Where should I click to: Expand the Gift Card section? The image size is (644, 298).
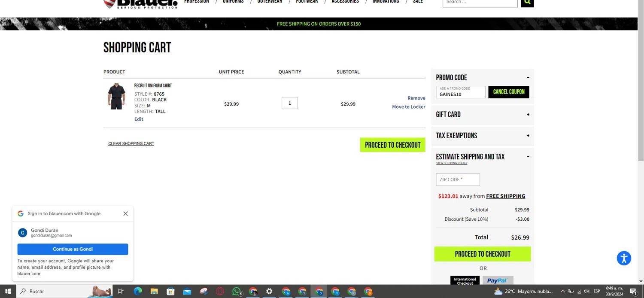tap(528, 115)
